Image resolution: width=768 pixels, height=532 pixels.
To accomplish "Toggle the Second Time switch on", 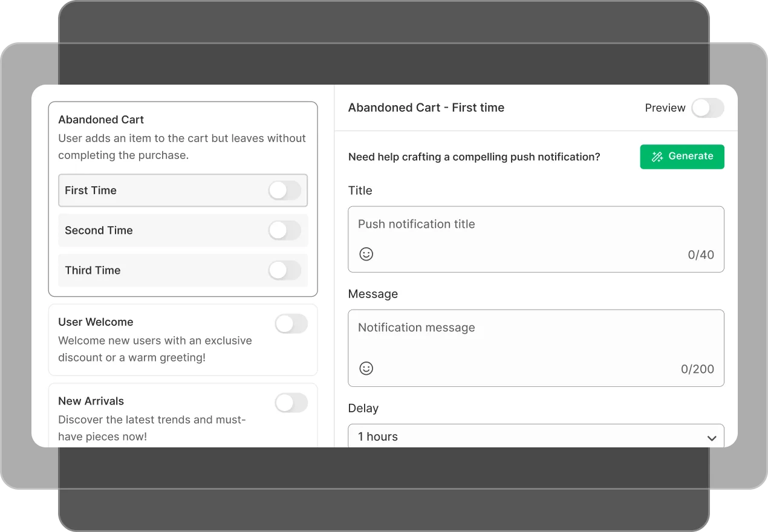I will pyautogui.click(x=284, y=230).
